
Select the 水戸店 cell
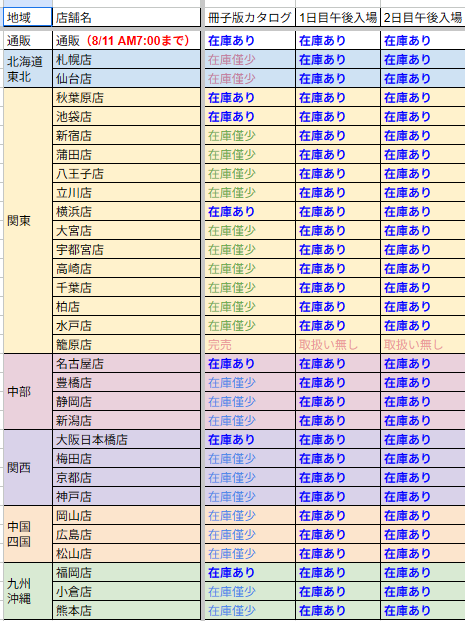(x=126, y=326)
